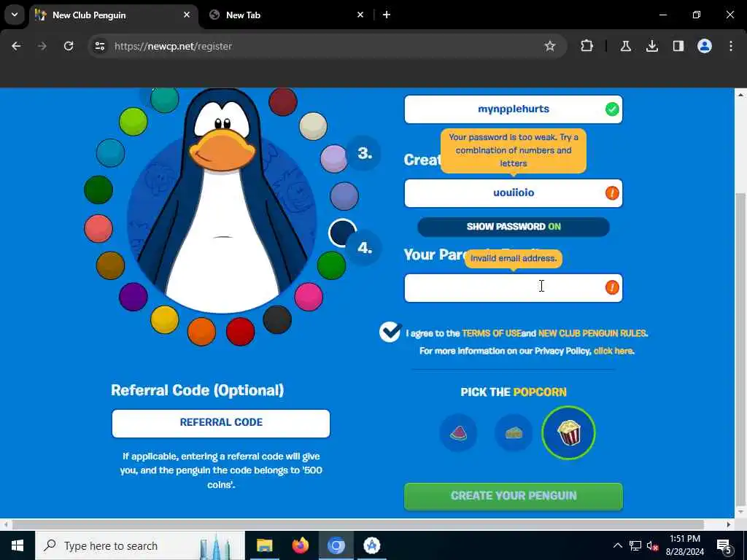Bookmark this page with star icon
Image resolution: width=747 pixels, height=560 pixels.
[550, 46]
